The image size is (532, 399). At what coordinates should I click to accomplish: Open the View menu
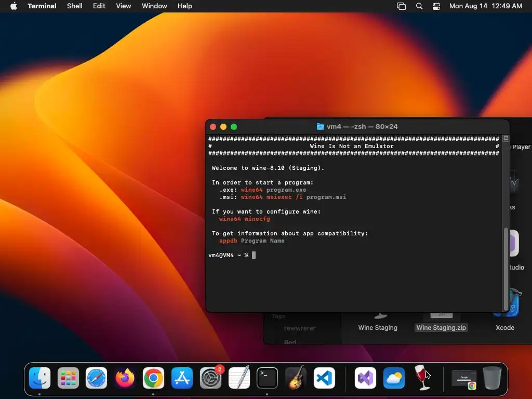(x=124, y=6)
